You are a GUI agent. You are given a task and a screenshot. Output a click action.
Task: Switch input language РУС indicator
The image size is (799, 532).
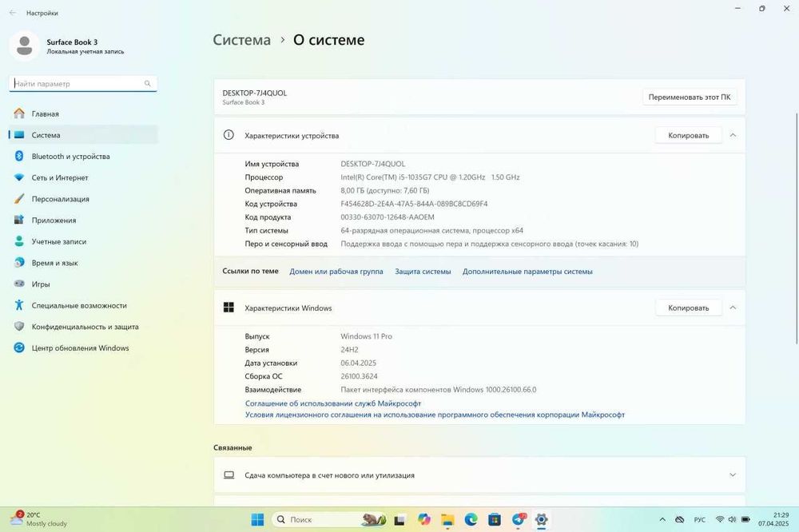click(700, 519)
